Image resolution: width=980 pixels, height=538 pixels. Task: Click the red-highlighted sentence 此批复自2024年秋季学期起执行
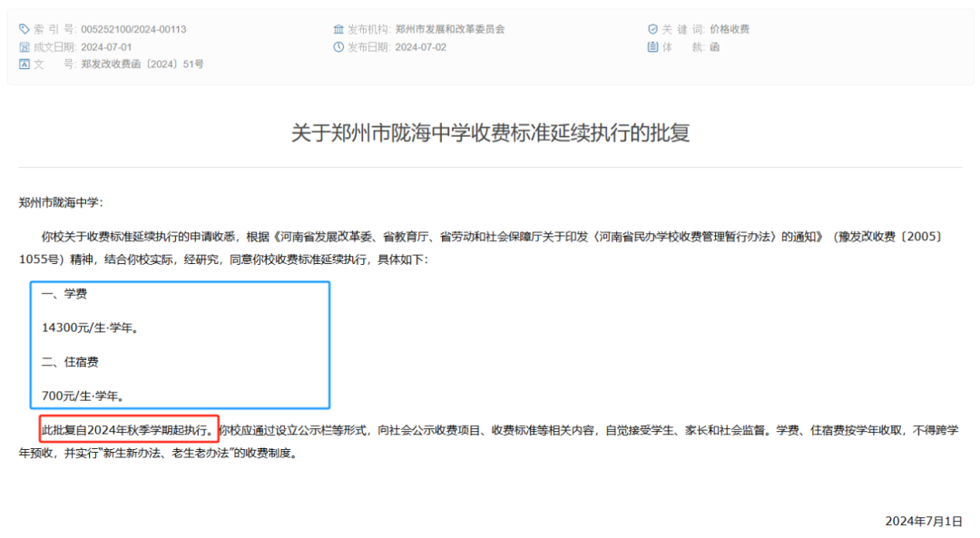[128, 429]
